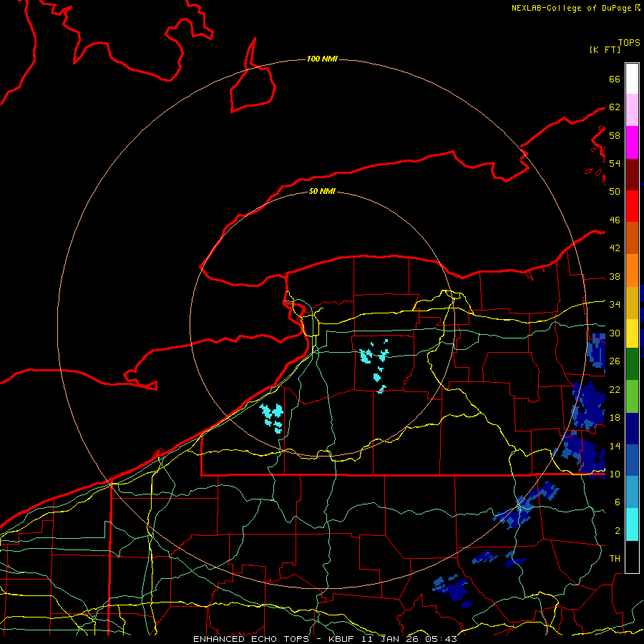Select the light blue legend swatch

click(632, 492)
